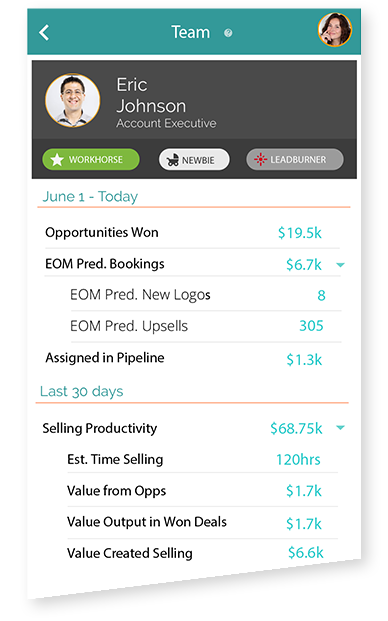Open the help question mark beside Team

tap(228, 33)
